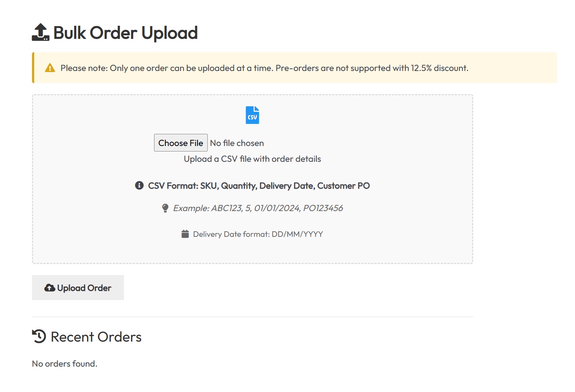575x392 pixels.
Task: Click the lightbulb icon beside the Example line
Action: click(165, 208)
